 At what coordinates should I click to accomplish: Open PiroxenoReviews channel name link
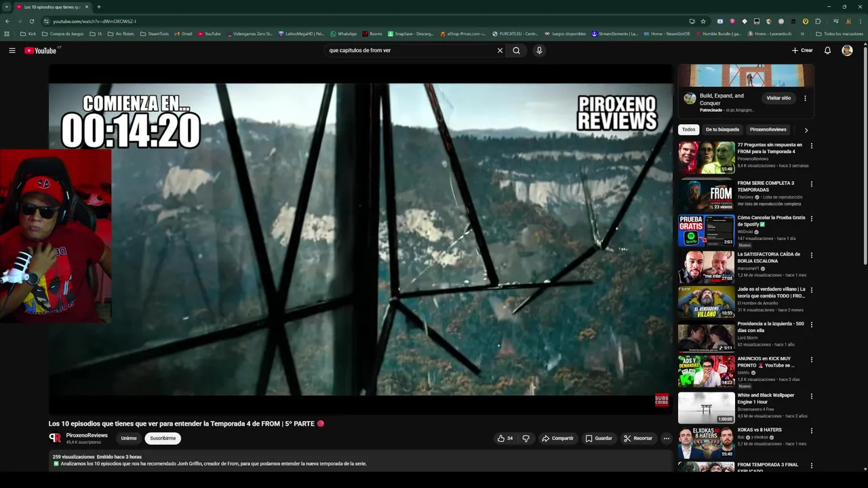coord(87,435)
